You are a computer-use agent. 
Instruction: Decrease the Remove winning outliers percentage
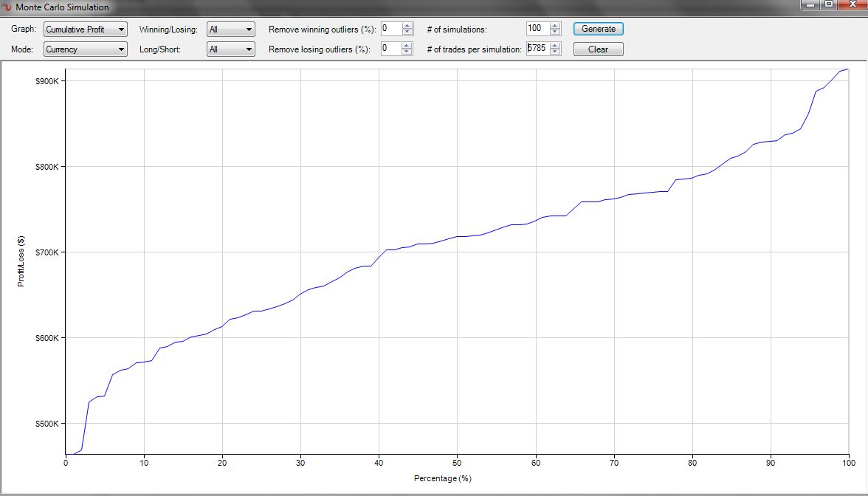coord(407,32)
